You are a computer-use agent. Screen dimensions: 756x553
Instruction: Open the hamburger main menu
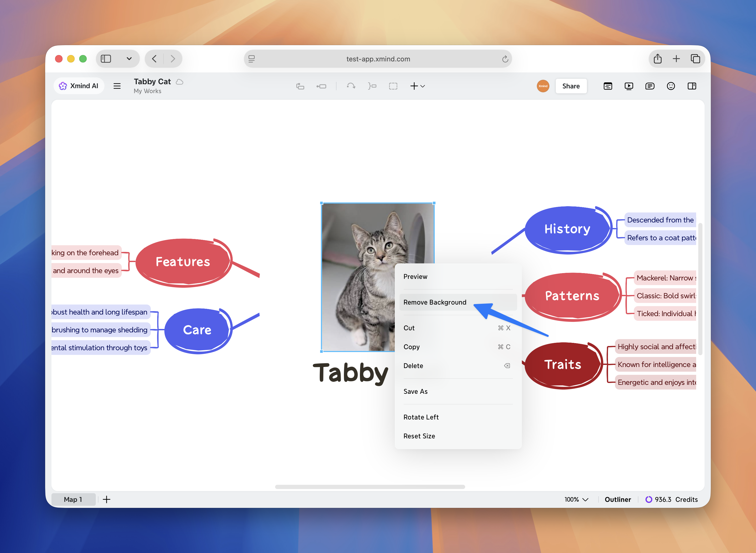[x=117, y=86]
